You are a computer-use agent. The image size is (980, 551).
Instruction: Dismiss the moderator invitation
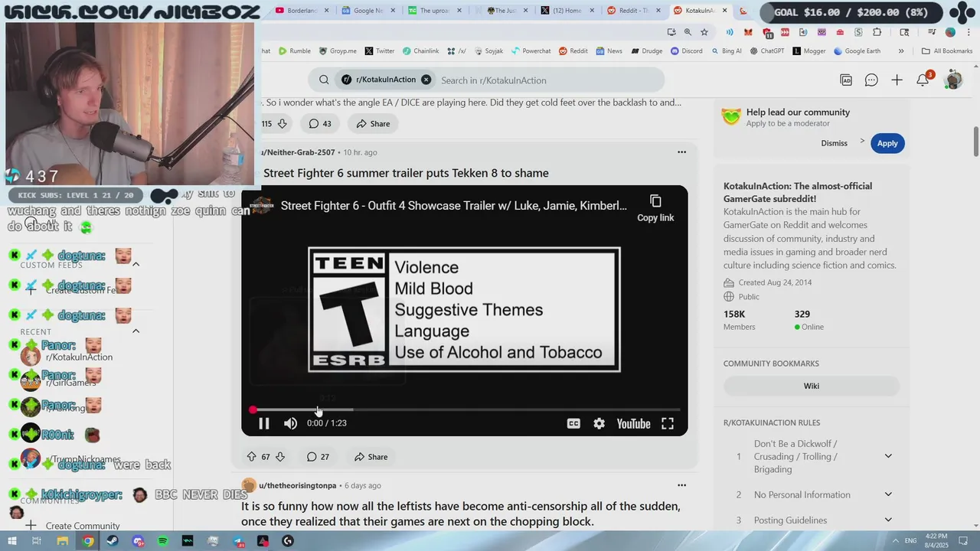(834, 143)
